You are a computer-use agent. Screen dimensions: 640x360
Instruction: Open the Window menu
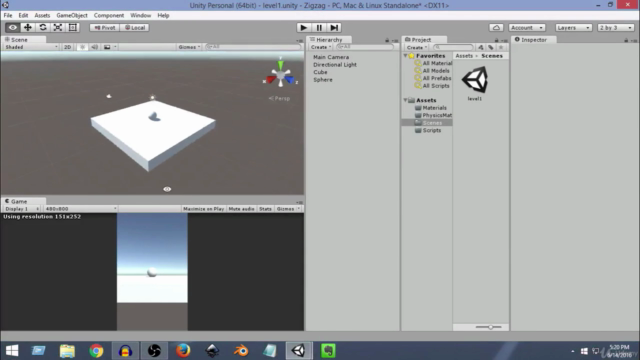[140, 16]
